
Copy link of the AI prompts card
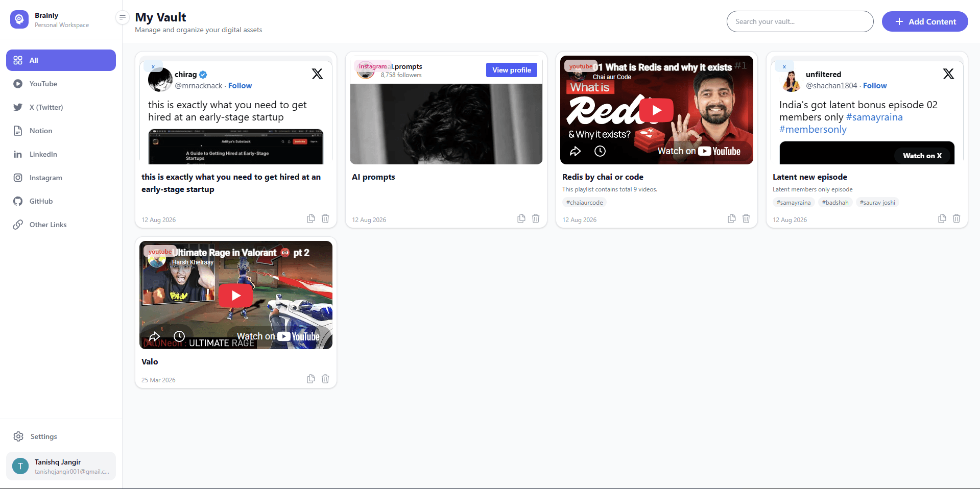[521, 218]
